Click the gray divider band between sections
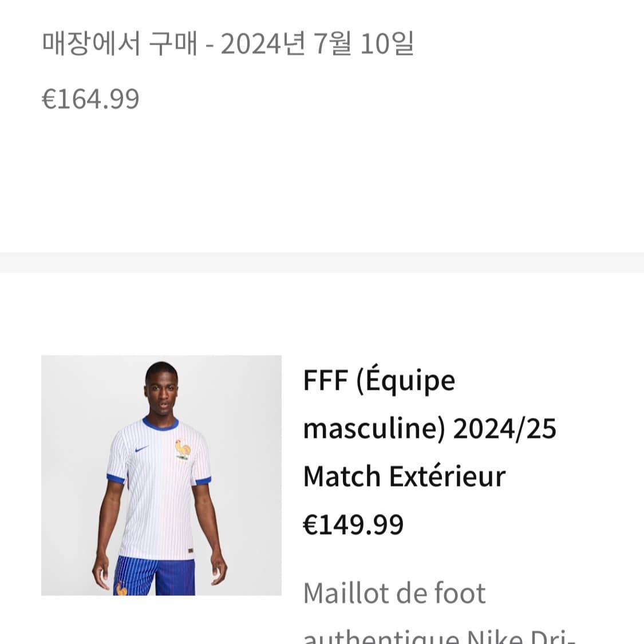644x644 pixels. [x=322, y=262]
